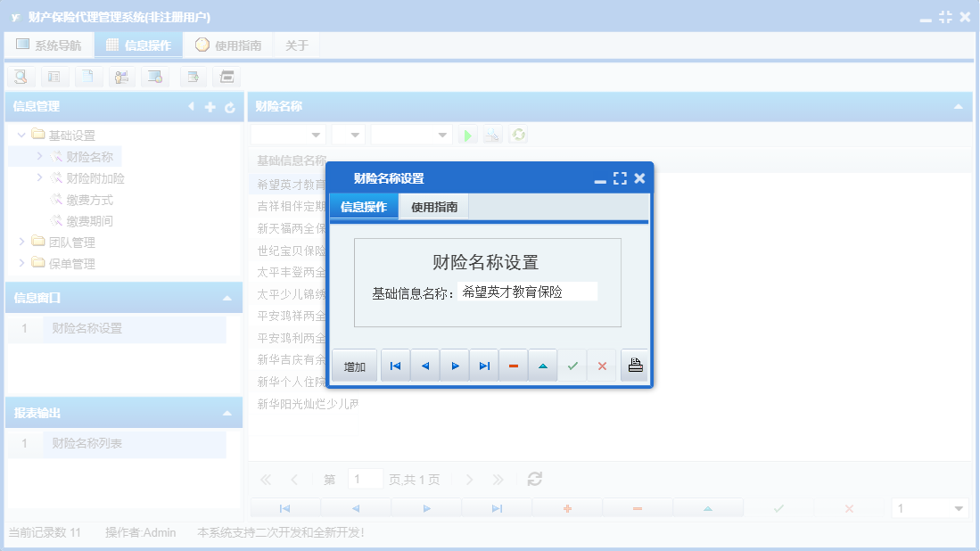The width and height of the screenshot is (980, 551).
Task: Refresh the page list at the bottom
Action: (534, 479)
